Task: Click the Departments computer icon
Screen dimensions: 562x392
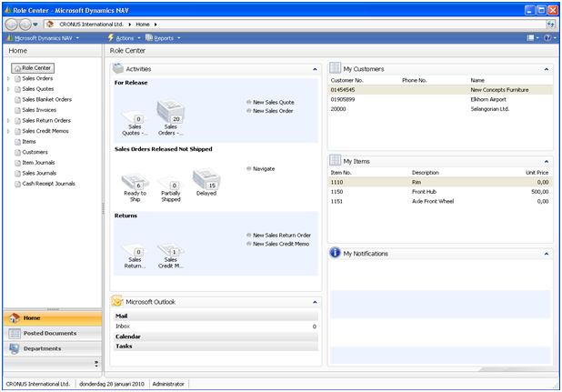Action: point(15,348)
